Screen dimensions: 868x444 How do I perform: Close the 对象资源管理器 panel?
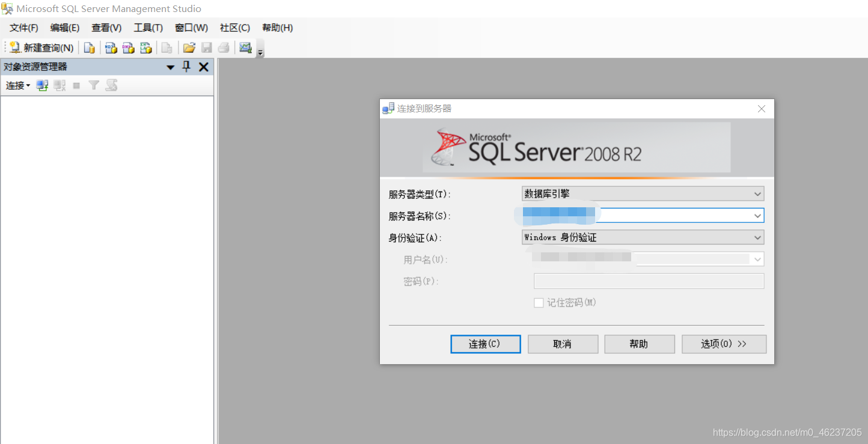[204, 67]
